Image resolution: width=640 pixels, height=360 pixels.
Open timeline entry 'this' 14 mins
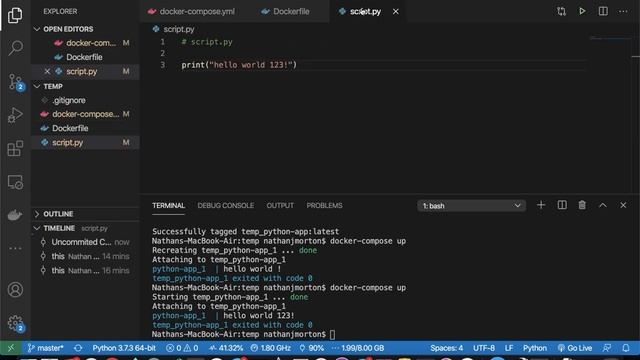[x=85, y=256]
